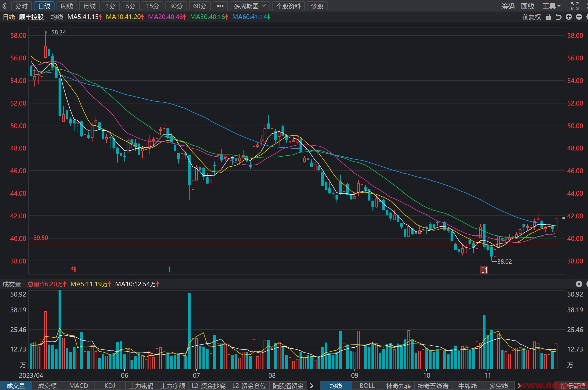Switch chart period to 60分
588x390 pixels.
200,6
